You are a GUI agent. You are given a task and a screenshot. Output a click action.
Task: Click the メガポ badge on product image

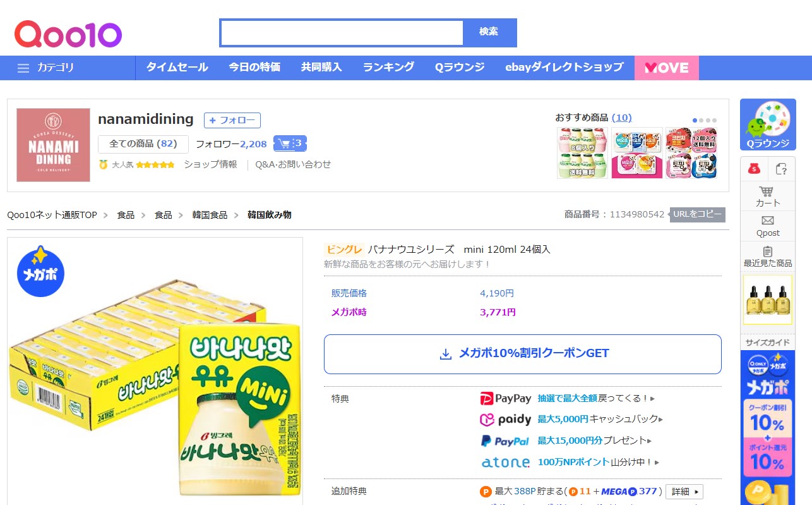(x=41, y=272)
